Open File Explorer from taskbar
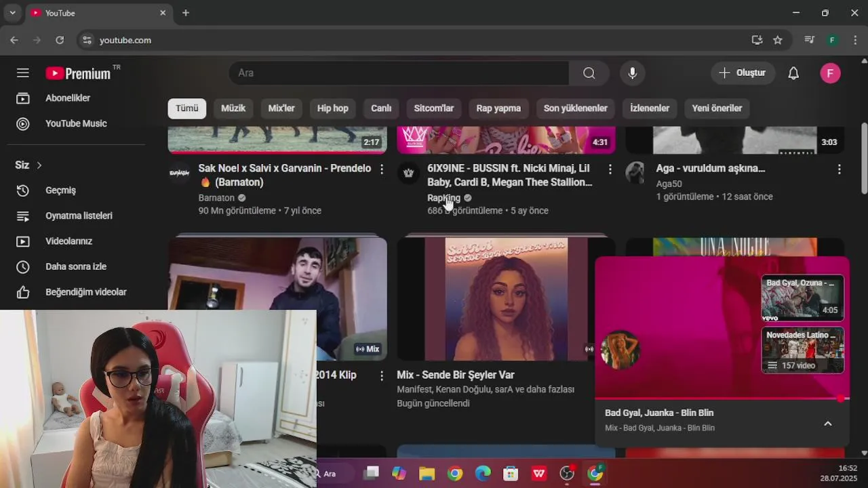The width and height of the screenshot is (868, 488). 427,474
